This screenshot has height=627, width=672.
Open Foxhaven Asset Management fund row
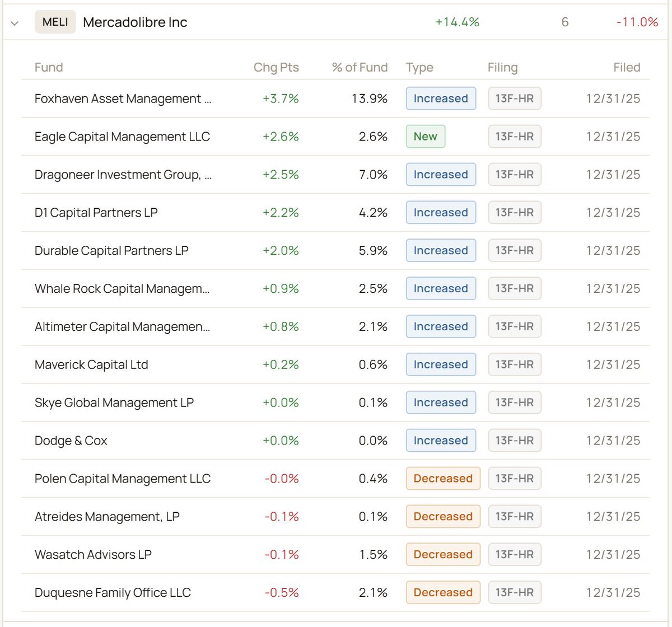tap(335, 99)
